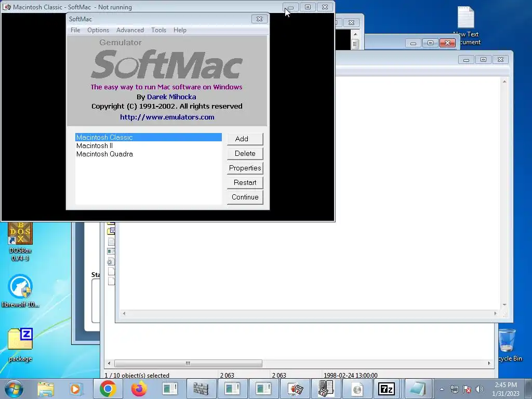Close the window with the red X button
Image resolution: width=532 pixels, height=399 pixels.
click(x=447, y=43)
